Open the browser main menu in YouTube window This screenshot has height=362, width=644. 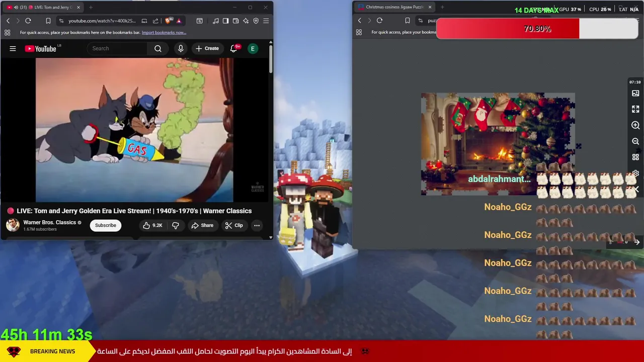[266, 21]
